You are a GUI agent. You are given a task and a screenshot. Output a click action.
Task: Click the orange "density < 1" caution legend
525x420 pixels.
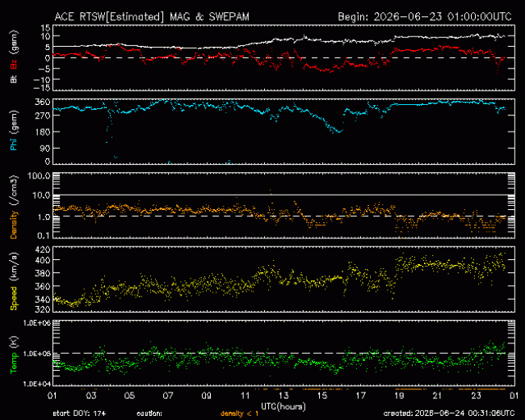tap(239, 414)
